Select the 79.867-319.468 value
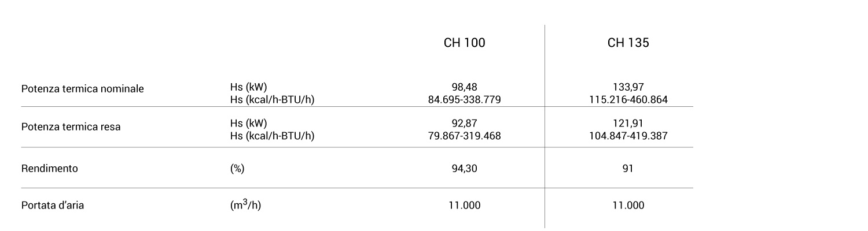Screen dimensions: 868x231 click(464, 136)
